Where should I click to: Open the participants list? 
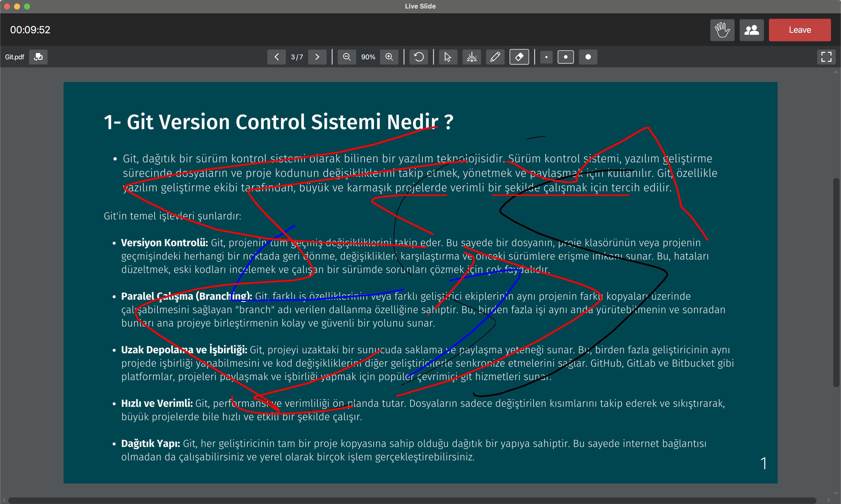751,30
